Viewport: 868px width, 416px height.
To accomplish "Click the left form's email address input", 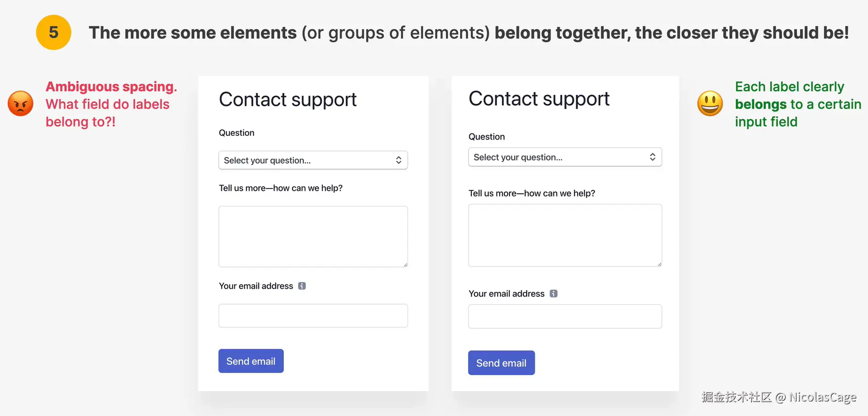I will click(313, 316).
